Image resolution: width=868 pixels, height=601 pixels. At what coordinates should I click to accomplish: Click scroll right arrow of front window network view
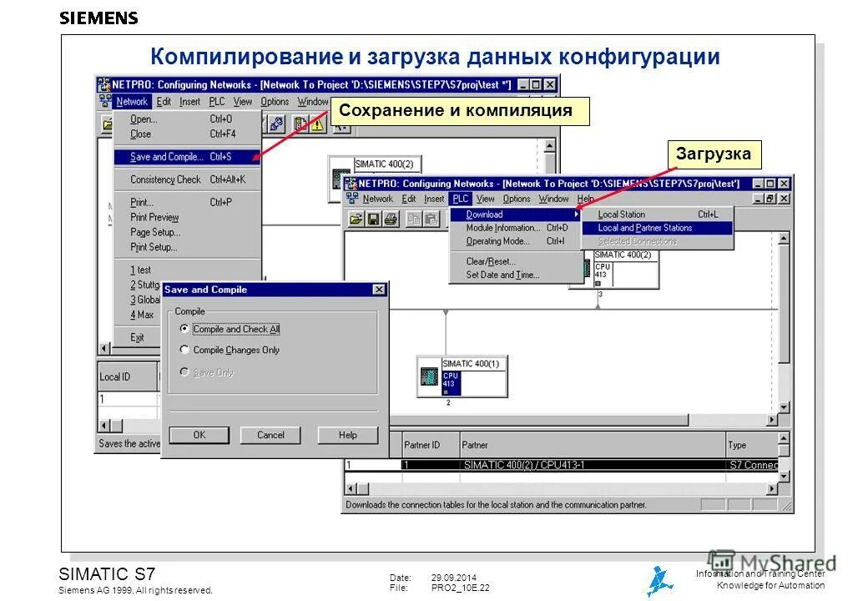point(772,420)
